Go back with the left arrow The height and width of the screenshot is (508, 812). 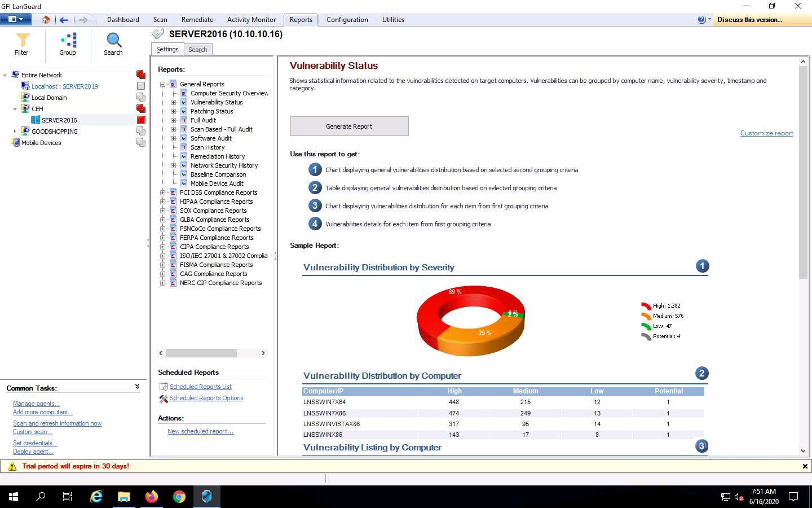[64, 20]
